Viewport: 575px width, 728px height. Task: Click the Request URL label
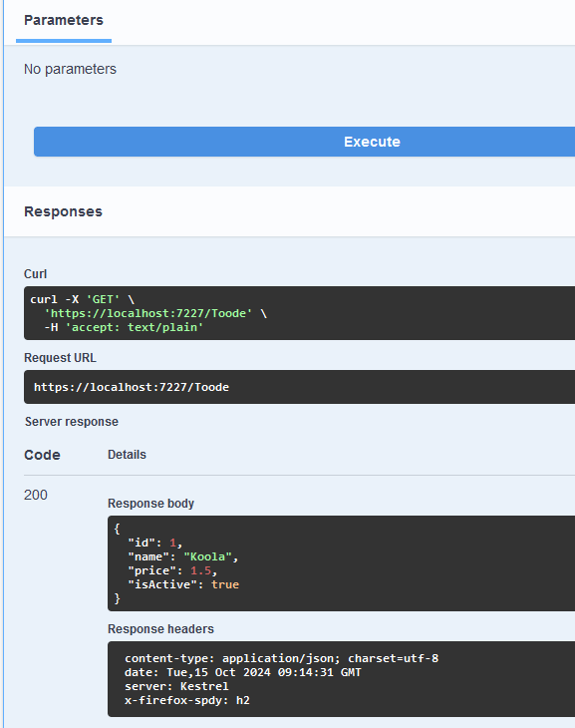tap(60, 358)
